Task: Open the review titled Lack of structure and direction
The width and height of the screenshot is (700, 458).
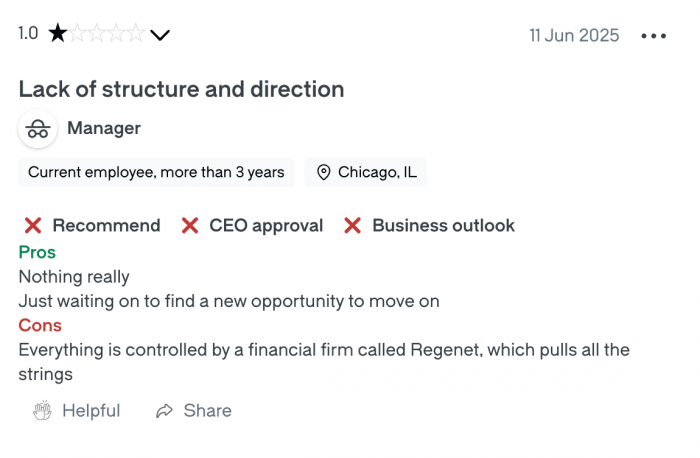Action: pyautogui.click(x=181, y=89)
